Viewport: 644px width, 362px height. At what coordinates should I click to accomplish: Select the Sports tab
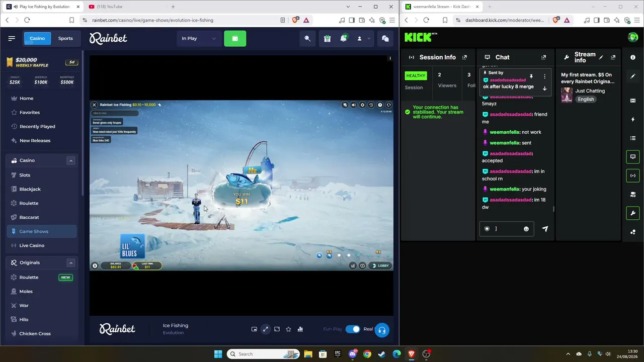[x=65, y=38]
